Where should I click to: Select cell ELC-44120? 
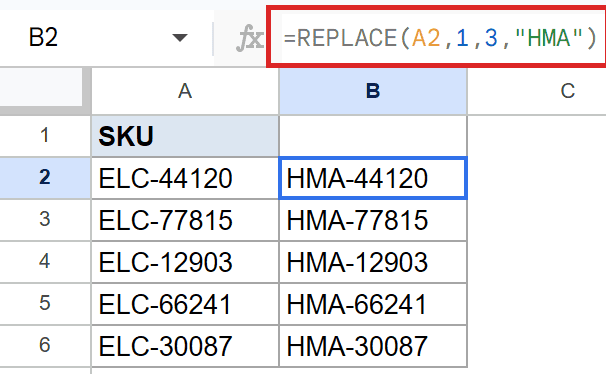point(185,178)
